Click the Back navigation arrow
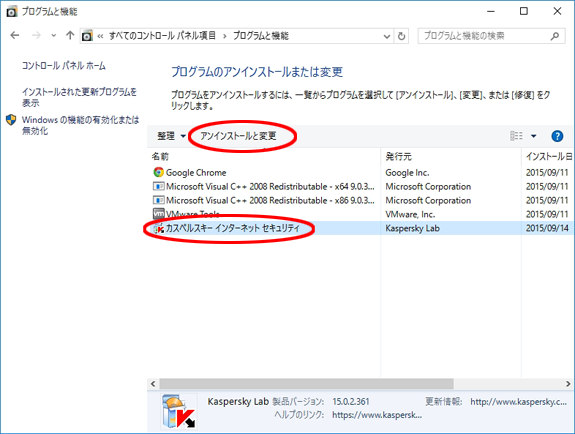The height and width of the screenshot is (434, 575). click(x=15, y=36)
